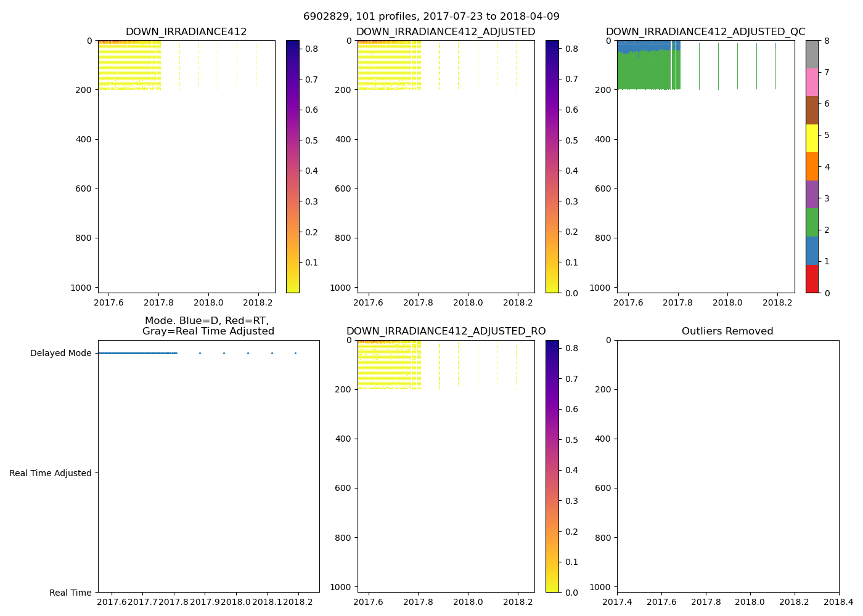Click the pink segment of the QC colorbar
The width and height of the screenshot is (863, 616).
812,82
